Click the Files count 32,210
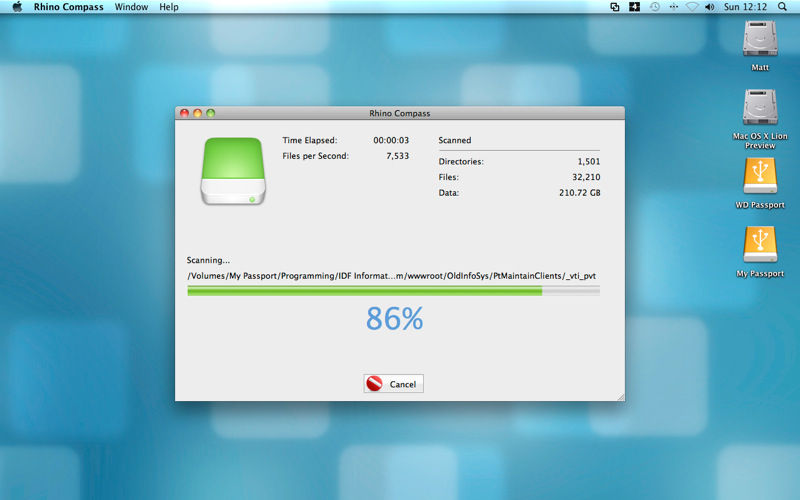Image resolution: width=800 pixels, height=500 pixels. click(x=586, y=177)
